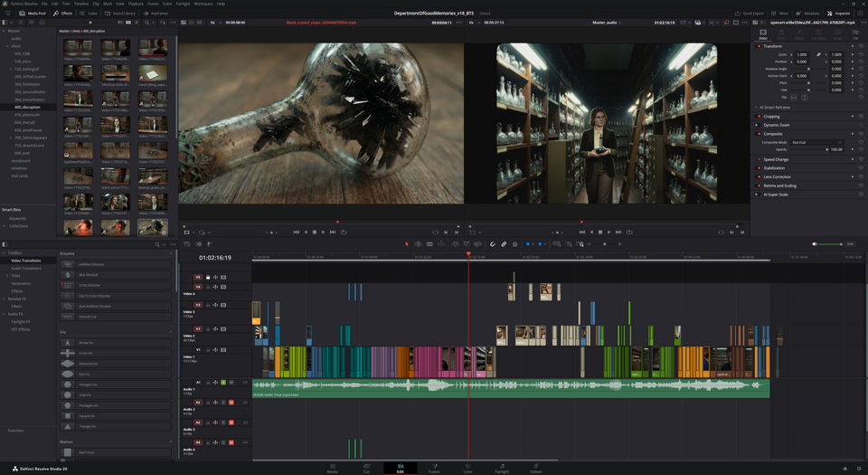Open the Inspector File tab
The height and width of the screenshot is (475, 868).
coord(855,34)
